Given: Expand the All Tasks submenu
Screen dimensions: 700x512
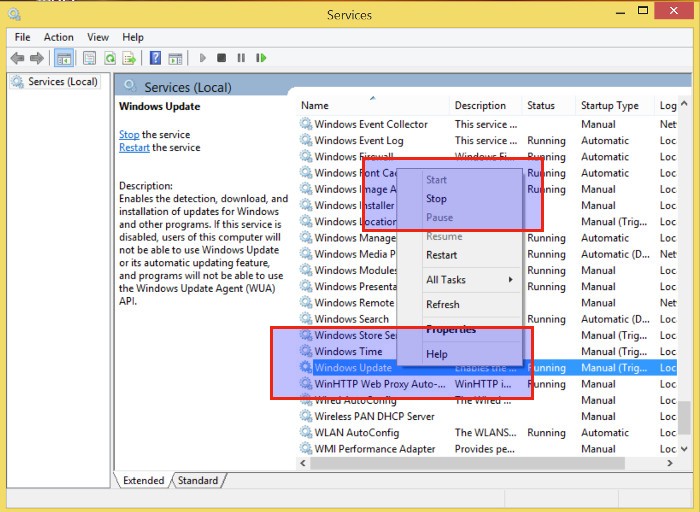Looking at the screenshot, I should (459, 279).
